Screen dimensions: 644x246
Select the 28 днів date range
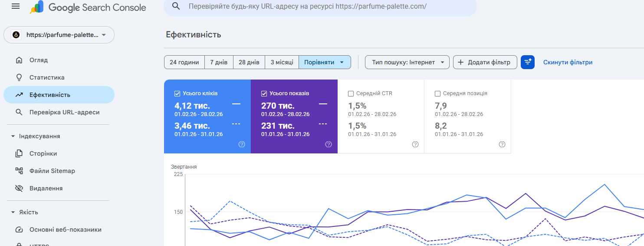click(249, 62)
